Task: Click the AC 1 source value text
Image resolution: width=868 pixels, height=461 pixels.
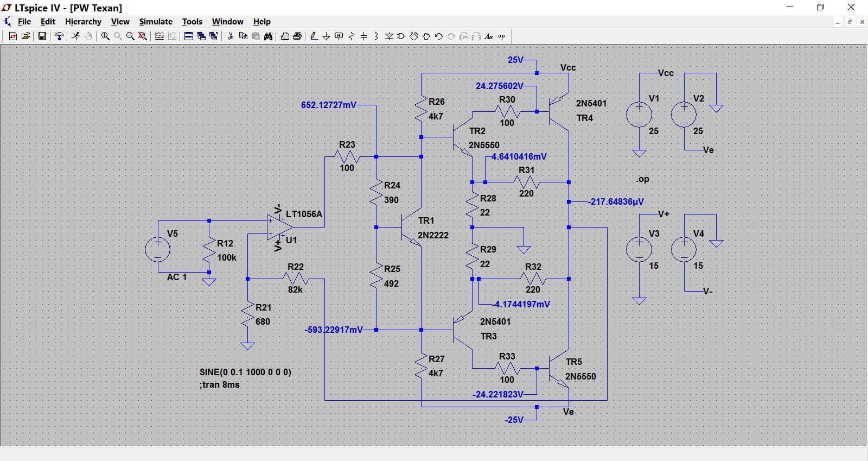Action: (177, 277)
